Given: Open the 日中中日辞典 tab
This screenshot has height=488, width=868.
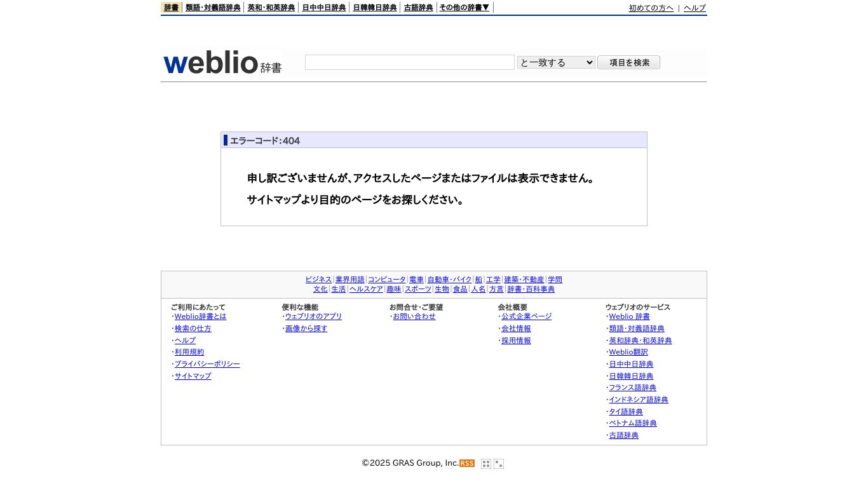Looking at the screenshot, I should point(324,8).
